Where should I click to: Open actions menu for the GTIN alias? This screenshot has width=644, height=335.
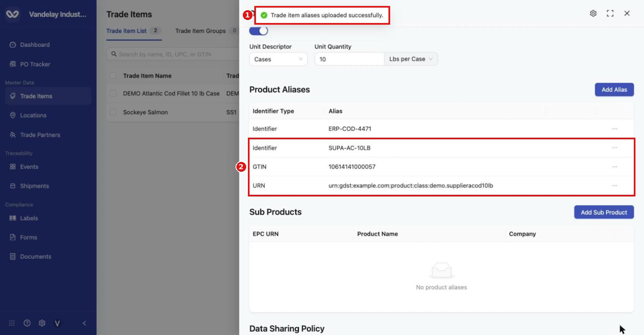click(614, 167)
